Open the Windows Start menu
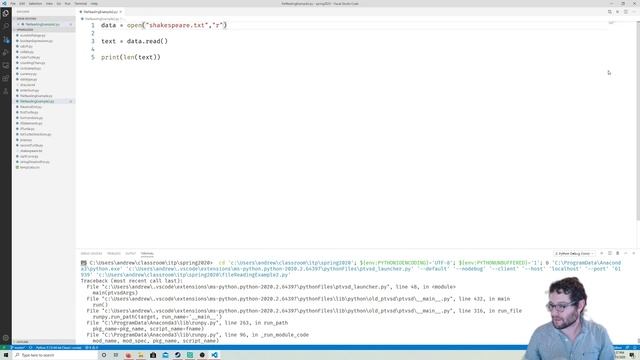Viewport: 640px width, 360px height. tap(6, 355)
